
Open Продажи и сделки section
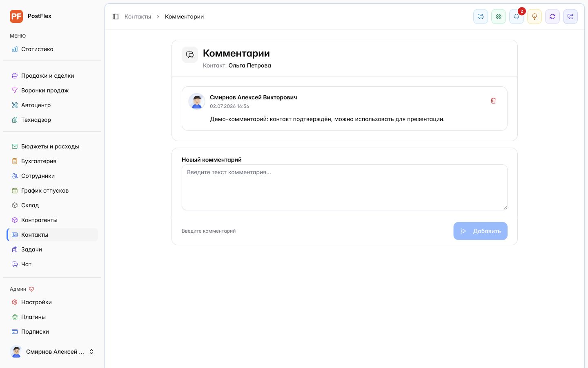[52, 76]
